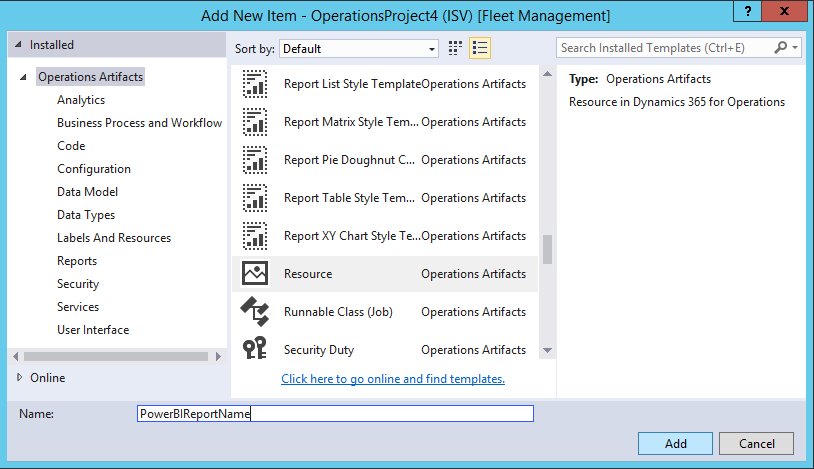This screenshot has width=814, height=469.
Task: Select Labels And Resources category
Action: point(114,238)
